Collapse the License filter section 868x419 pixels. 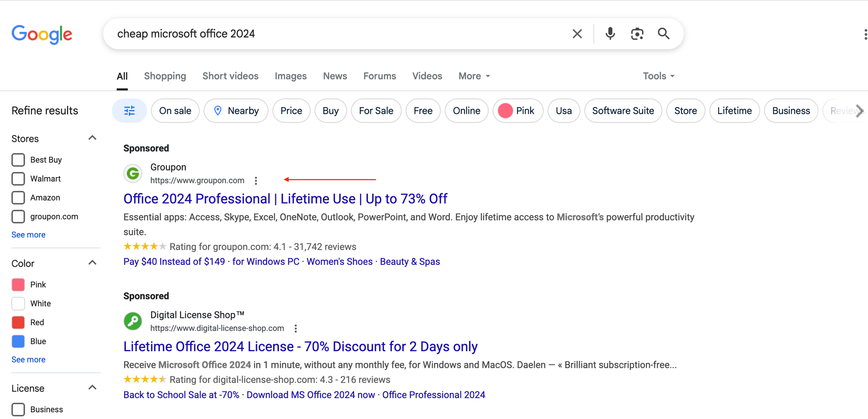click(x=92, y=388)
